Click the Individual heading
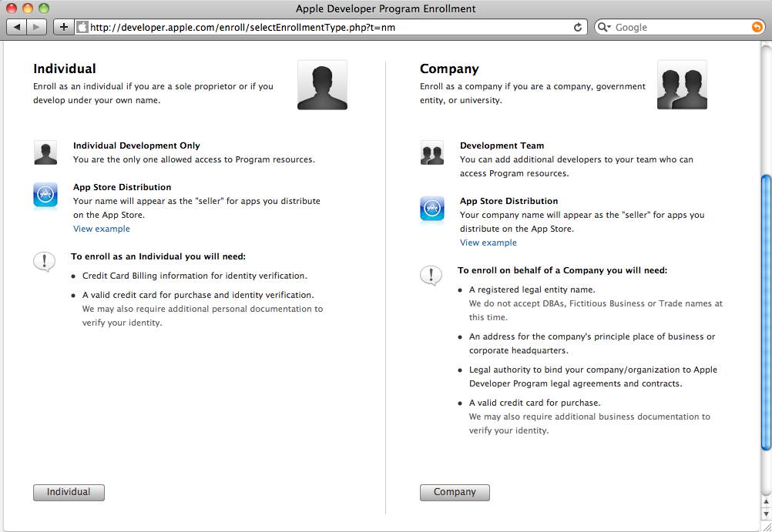The width and height of the screenshot is (772, 532). point(65,69)
